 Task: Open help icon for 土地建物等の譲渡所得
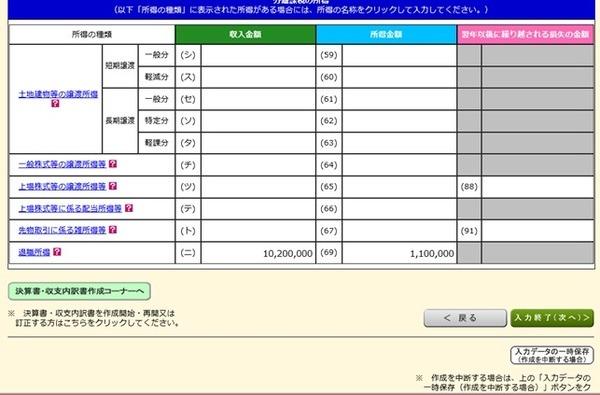55,103
